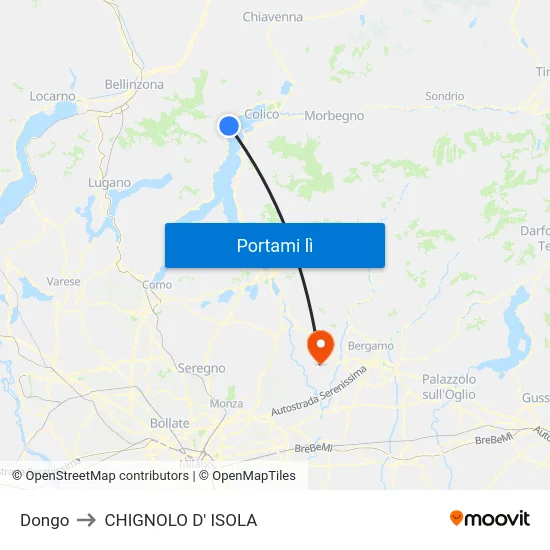This screenshot has height=550, width=550.
Task: Click the orange destination pin near Bergamo
Action: (320, 348)
